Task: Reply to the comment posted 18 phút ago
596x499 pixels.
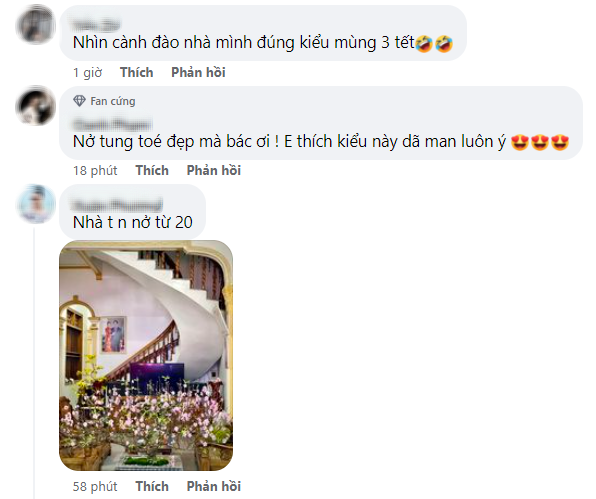Action: [x=214, y=170]
